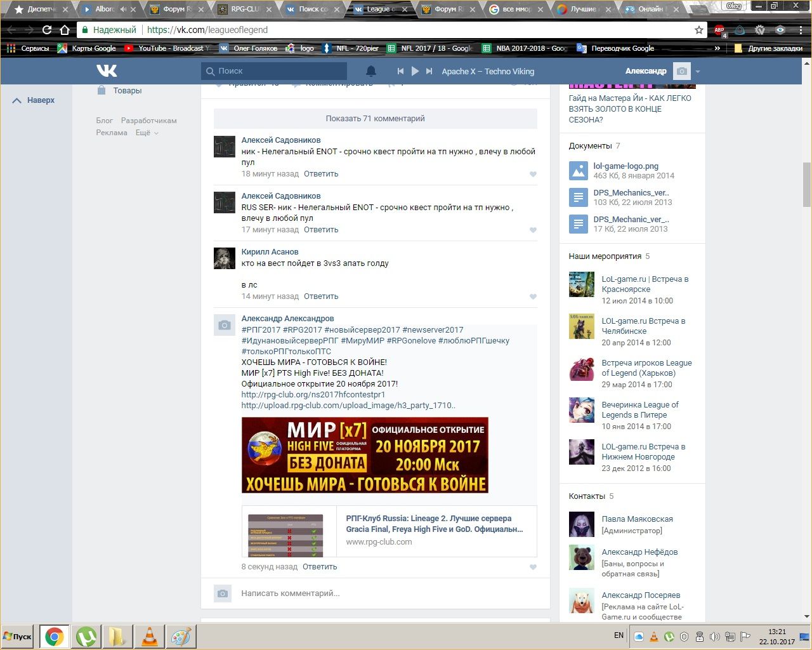The height and width of the screenshot is (650, 812).
Task: Launch VLC from the taskbar
Action: click(x=150, y=636)
